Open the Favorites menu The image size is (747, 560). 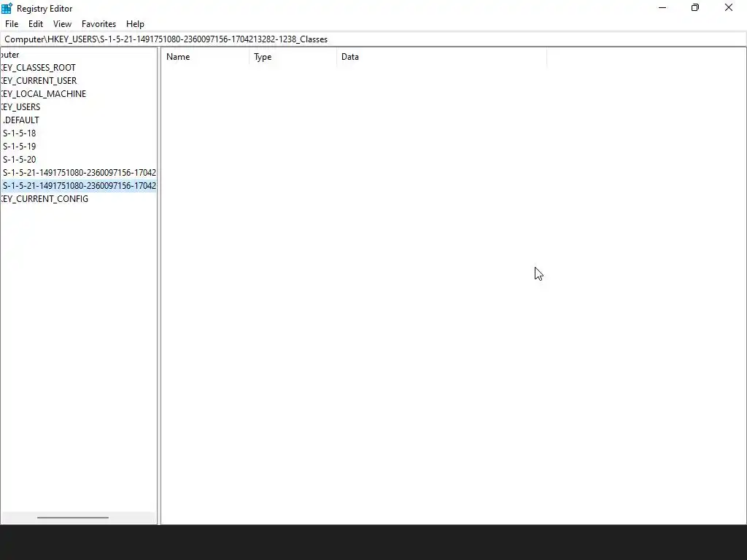pos(98,24)
